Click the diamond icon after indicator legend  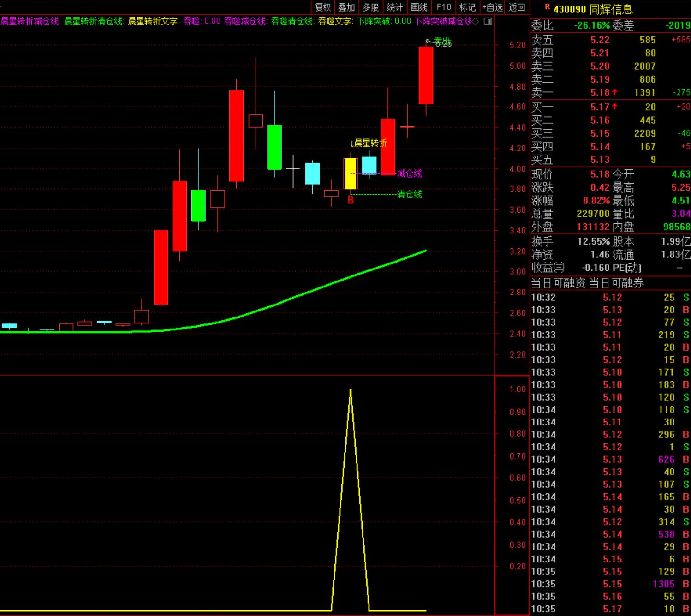[x=476, y=21]
